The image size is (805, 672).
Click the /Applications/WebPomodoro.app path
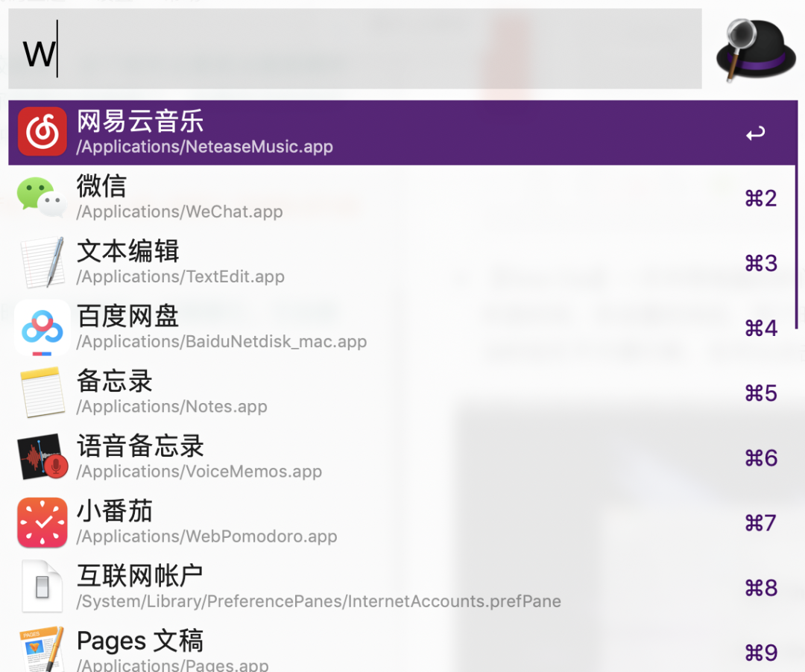coord(207,537)
